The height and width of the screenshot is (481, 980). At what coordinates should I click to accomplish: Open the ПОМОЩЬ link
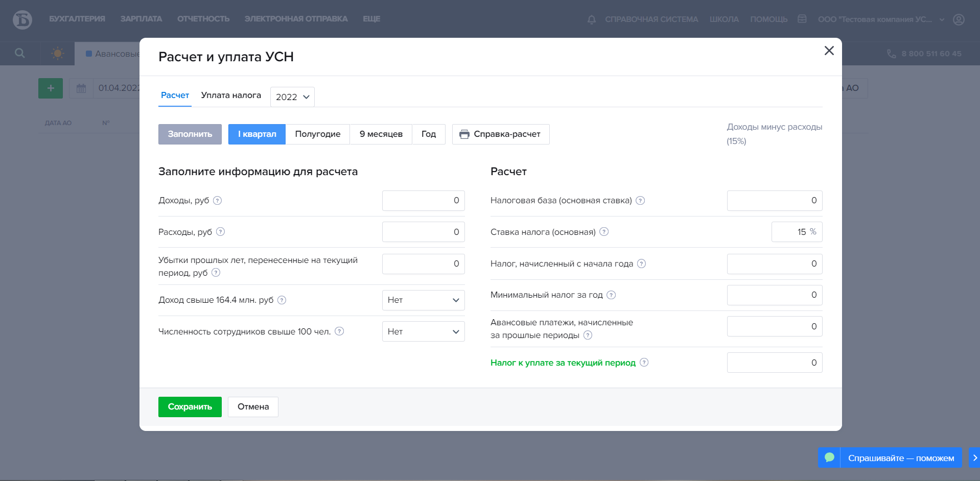point(769,19)
